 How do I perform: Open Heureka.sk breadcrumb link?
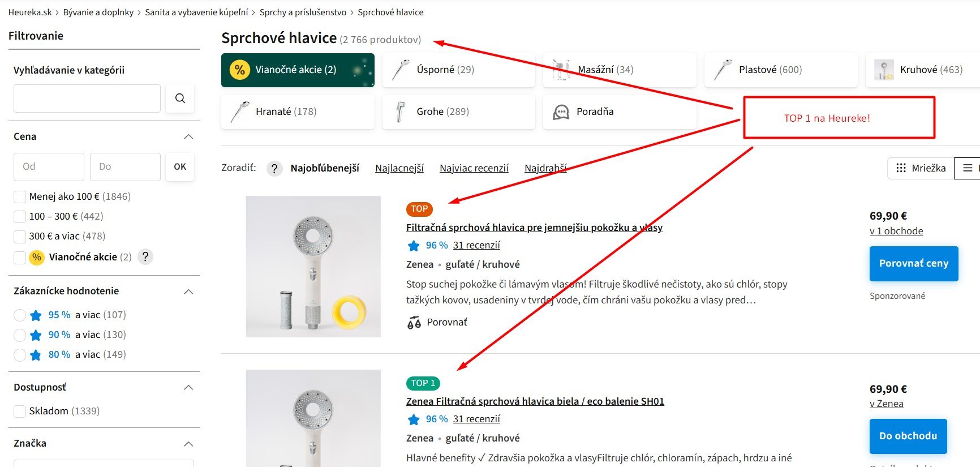tap(30, 12)
